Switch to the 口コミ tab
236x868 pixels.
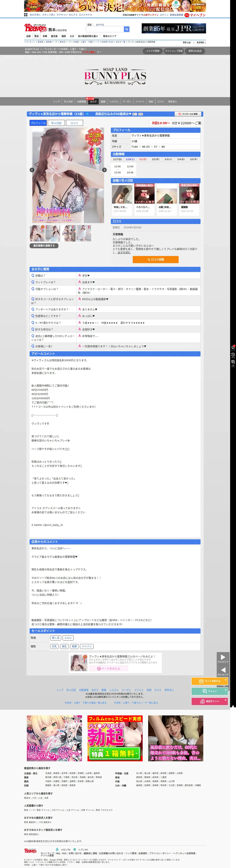74,123
